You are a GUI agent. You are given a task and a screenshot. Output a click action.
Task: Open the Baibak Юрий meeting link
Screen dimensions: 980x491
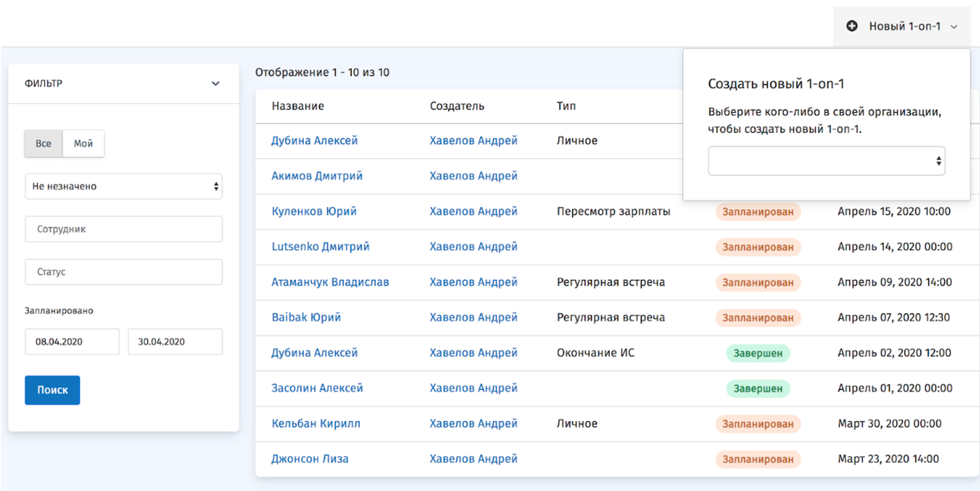[306, 317]
